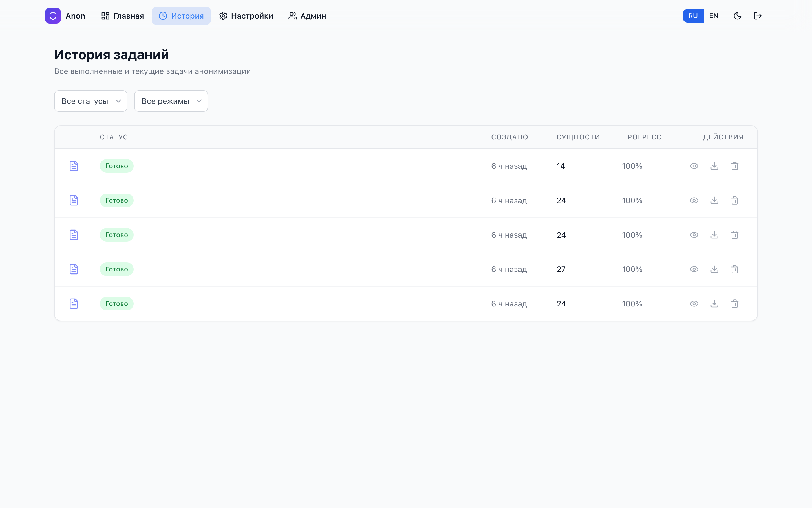Viewport: 812px width, 508px height.
Task: View job with 27 entities via eye icon
Action: (x=694, y=269)
